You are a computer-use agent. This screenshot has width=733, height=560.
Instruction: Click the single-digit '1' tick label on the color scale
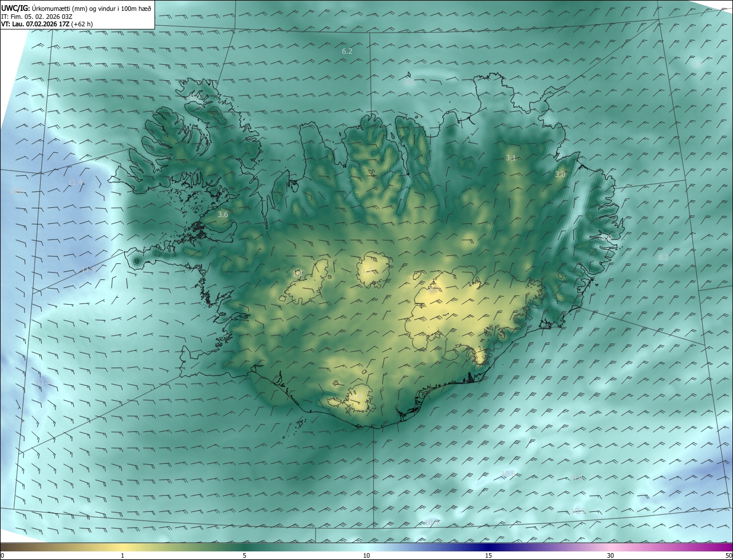coord(123,556)
